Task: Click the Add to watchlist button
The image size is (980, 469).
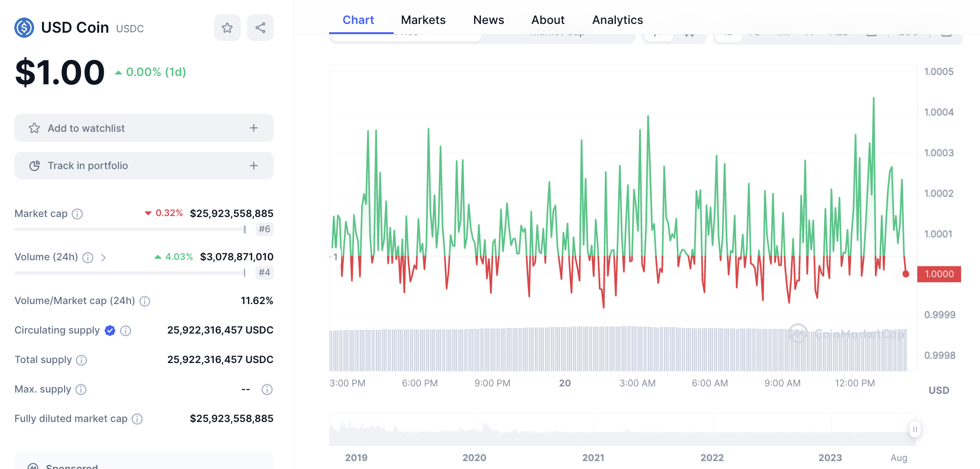Action: (x=144, y=128)
